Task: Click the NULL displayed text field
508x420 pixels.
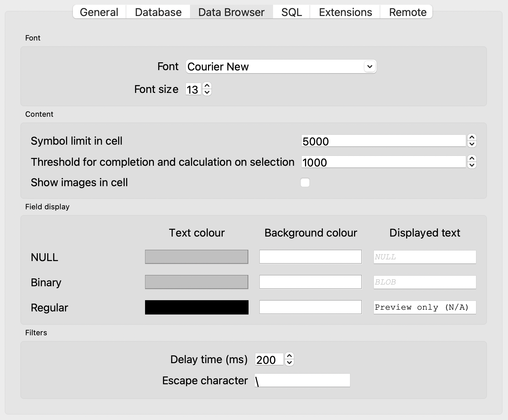Action: [425, 257]
